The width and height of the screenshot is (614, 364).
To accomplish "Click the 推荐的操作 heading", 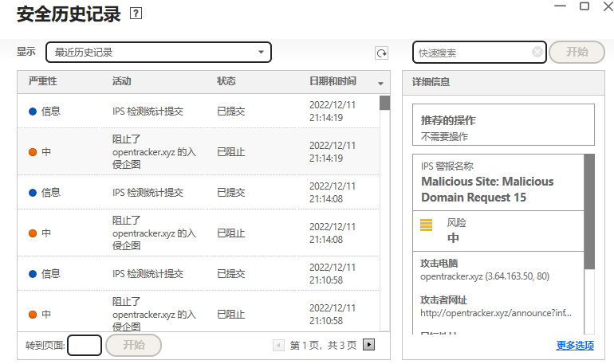I will (x=448, y=120).
